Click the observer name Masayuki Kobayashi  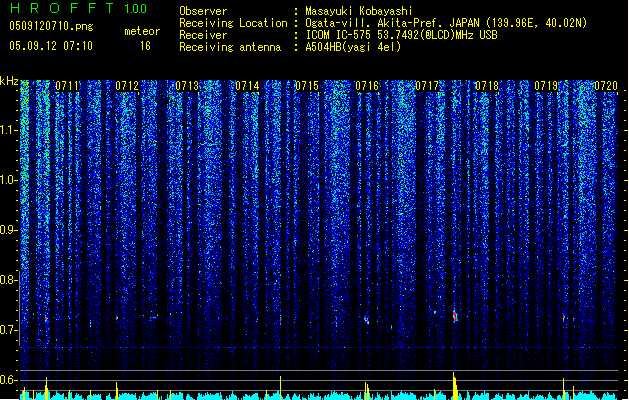(x=359, y=11)
